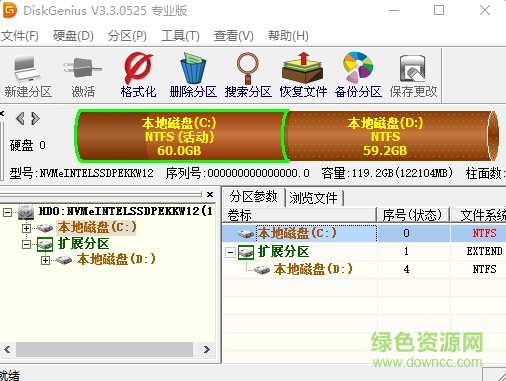
Task: Click sequence number 0 cell
Action: point(406,233)
